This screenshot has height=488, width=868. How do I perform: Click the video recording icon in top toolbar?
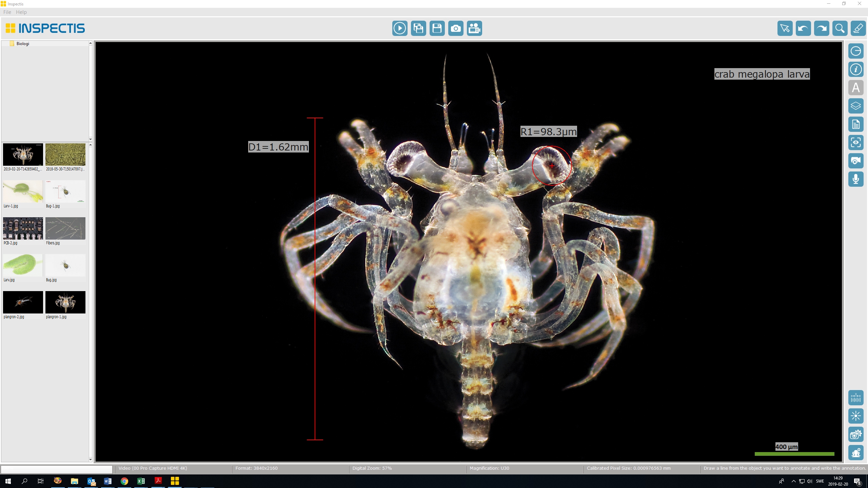[x=474, y=28]
